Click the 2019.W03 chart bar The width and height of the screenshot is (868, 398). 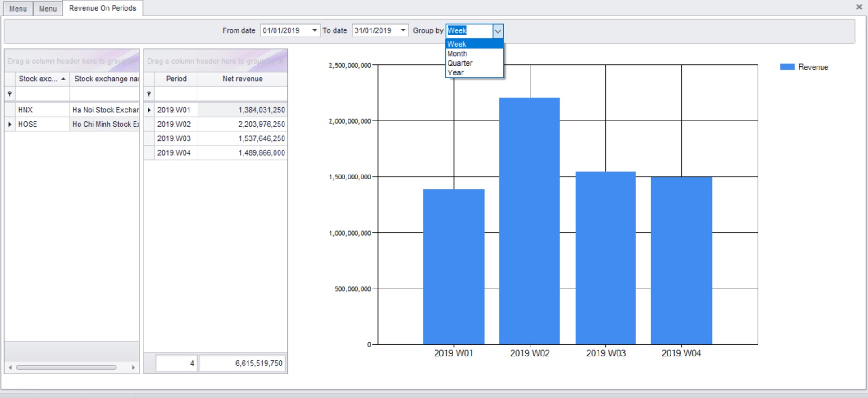(606, 258)
